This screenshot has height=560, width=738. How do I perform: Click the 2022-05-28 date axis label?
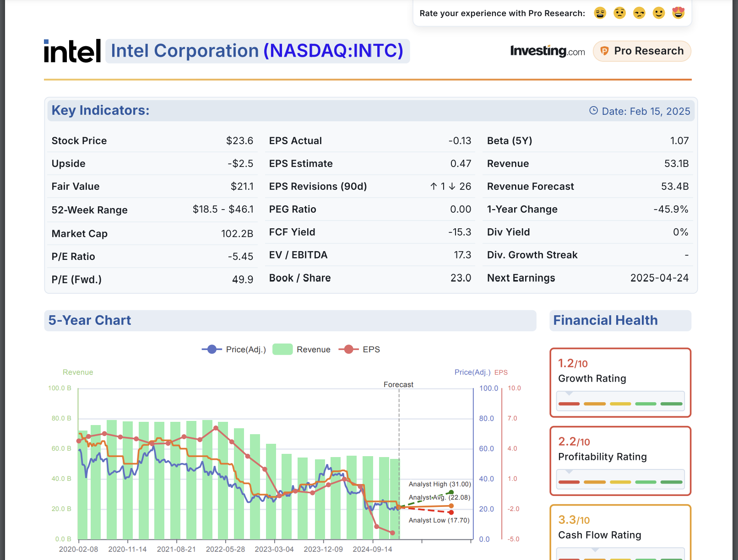225,549
